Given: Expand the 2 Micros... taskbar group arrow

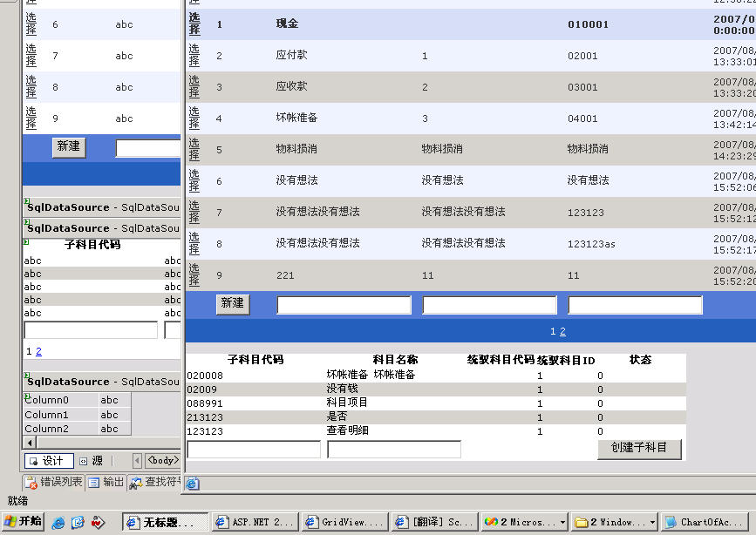Looking at the screenshot, I should (562, 522).
